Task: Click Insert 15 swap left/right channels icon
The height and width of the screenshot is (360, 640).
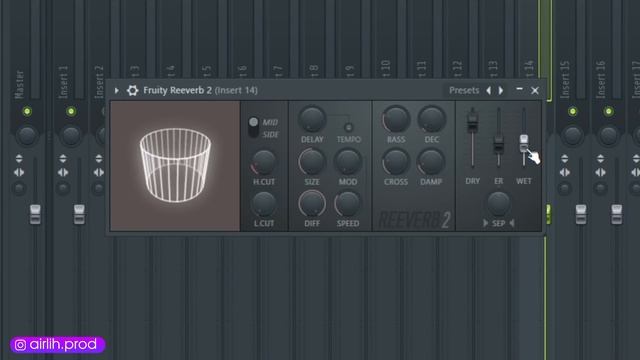Action: pos(564,173)
